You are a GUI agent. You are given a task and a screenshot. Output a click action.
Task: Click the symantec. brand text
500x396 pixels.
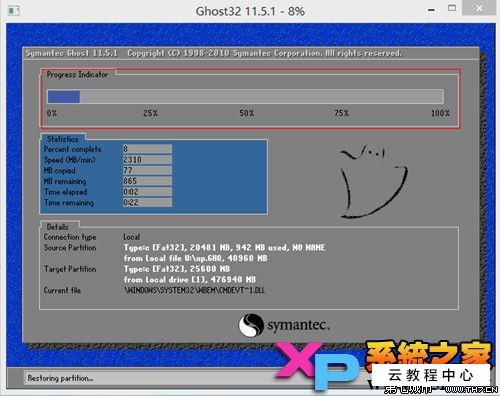coord(299,325)
